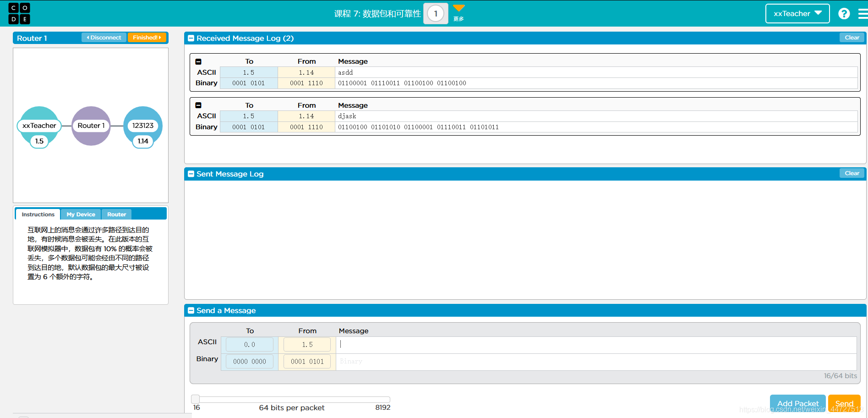
Task: Click the 1.5 address badge under xxTeacher
Action: 39,141
